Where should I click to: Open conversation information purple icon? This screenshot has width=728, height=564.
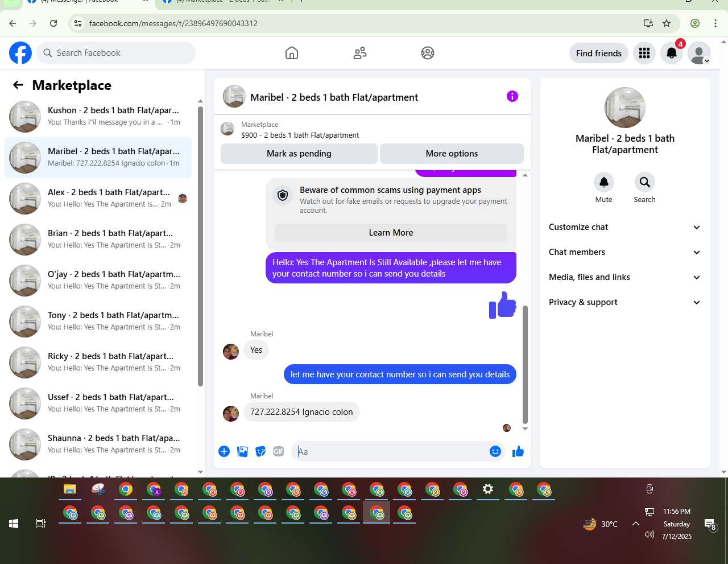coord(512,96)
